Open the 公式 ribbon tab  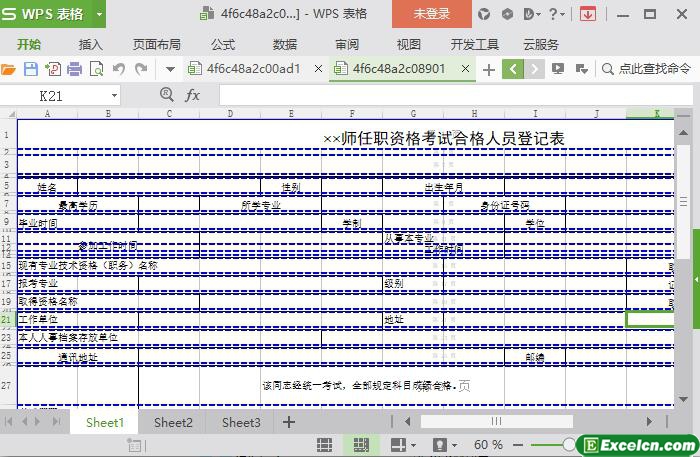[223, 45]
